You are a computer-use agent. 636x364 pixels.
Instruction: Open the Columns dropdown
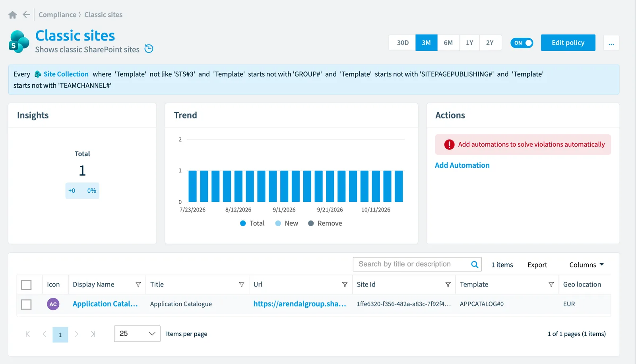tap(586, 265)
